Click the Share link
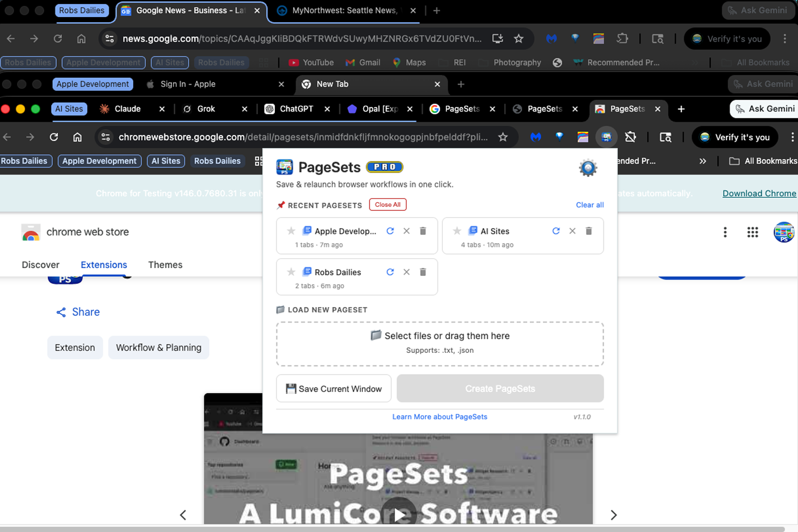Screen dimensions: 798x532 coord(78,312)
